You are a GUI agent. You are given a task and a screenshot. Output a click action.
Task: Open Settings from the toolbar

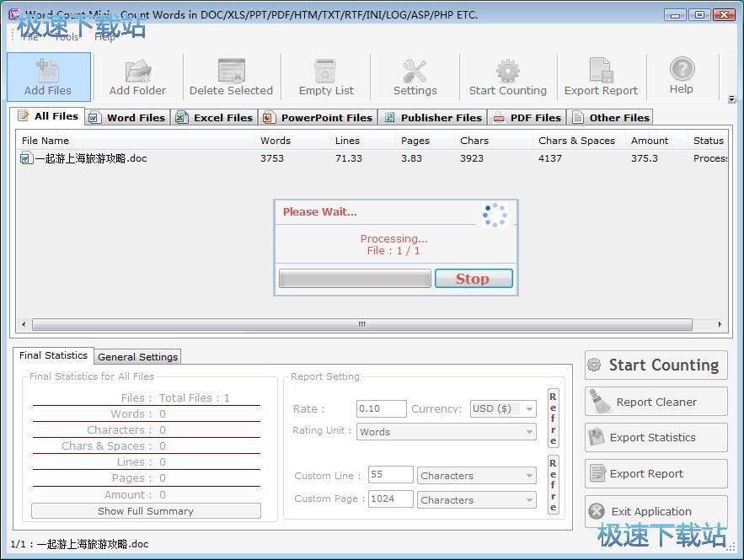click(x=415, y=77)
